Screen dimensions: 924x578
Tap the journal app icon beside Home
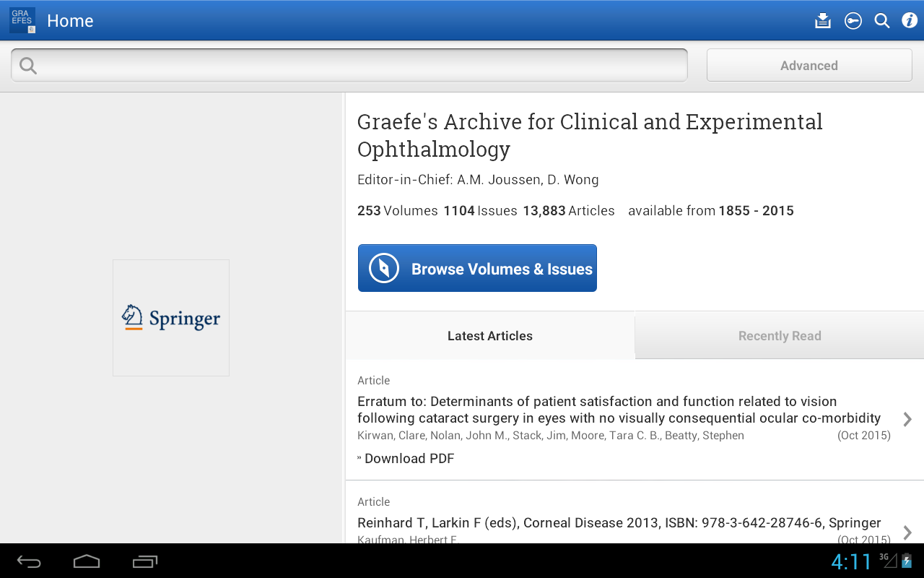click(22, 21)
